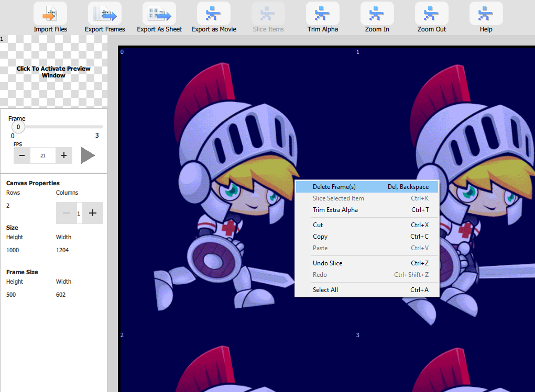
Task: Choose Trim Extra Alpha in the context menu
Action: [x=367, y=210]
